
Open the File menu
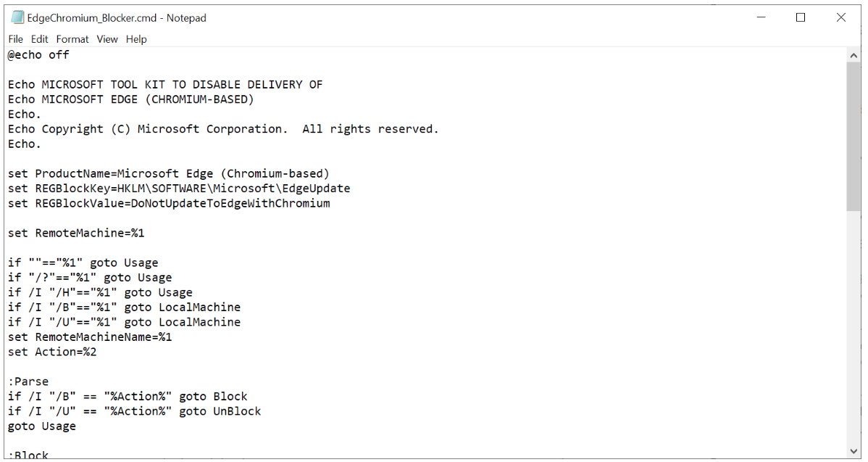coord(15,38)
